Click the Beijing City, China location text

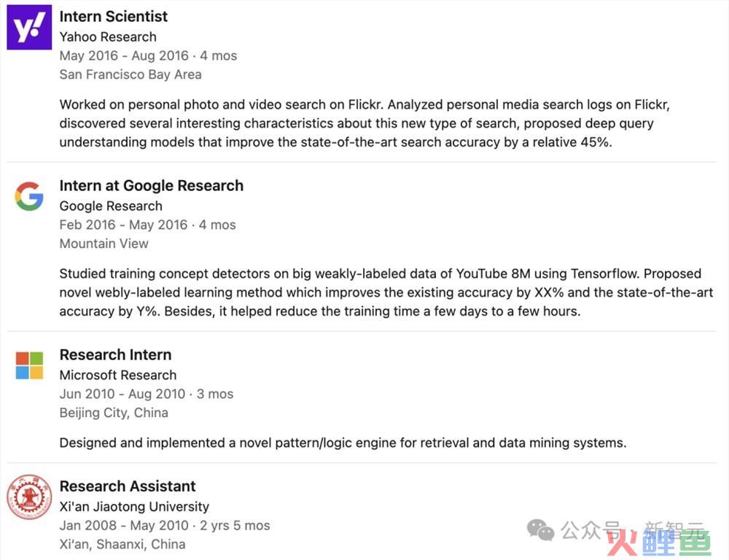(x=114, y=413)
